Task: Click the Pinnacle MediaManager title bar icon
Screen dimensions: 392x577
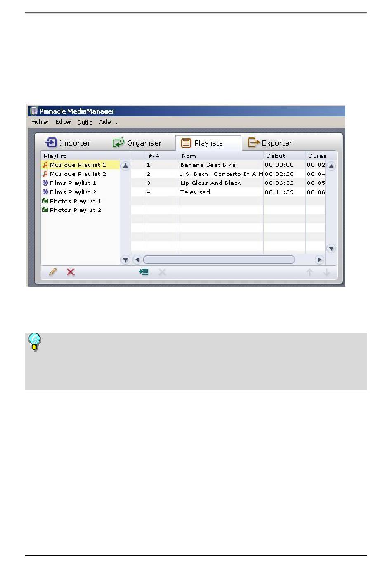Action: (x=34, y=111)
